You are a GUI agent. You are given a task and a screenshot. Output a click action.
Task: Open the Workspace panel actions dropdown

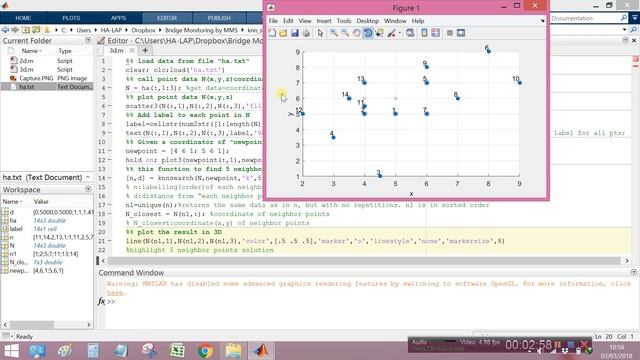point(88,189)
